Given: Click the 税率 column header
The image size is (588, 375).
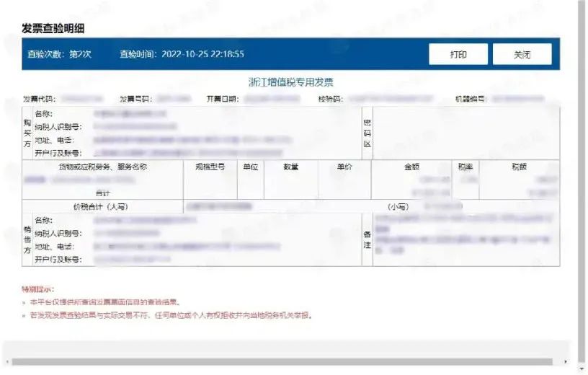Looking at the screenshot, I should point(465,167).
